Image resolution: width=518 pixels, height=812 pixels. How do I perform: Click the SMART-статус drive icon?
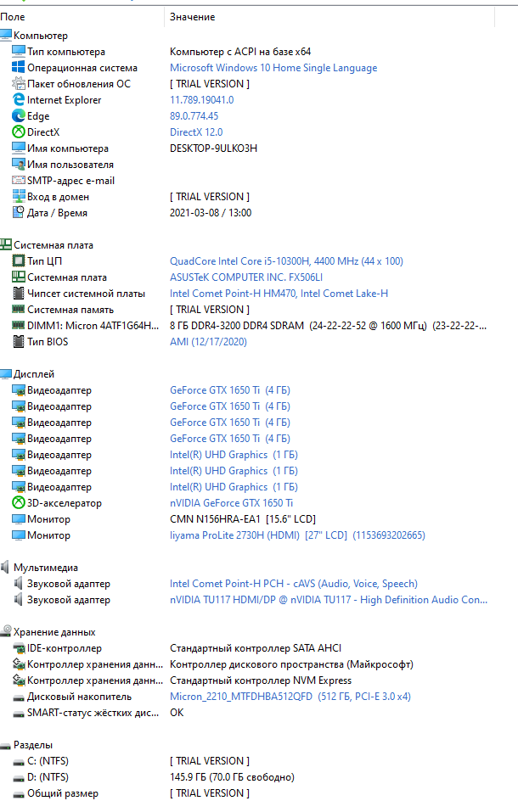[x=19, y=714]
